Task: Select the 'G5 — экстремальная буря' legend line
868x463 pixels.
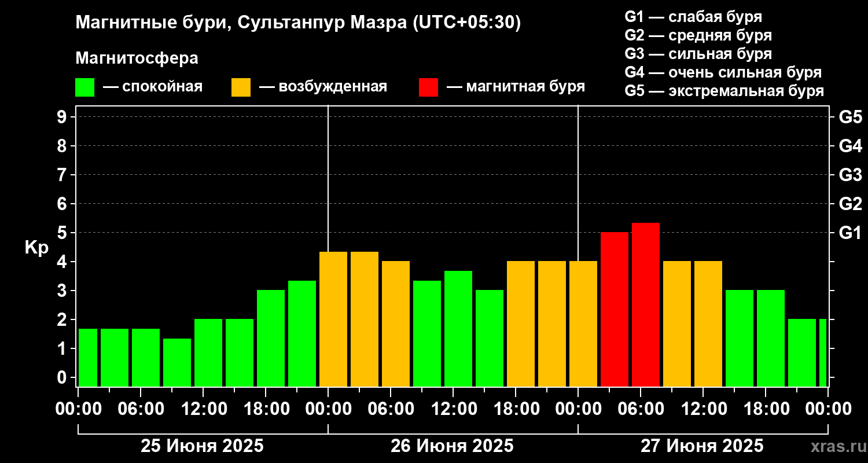Action: tap(724, 91)
